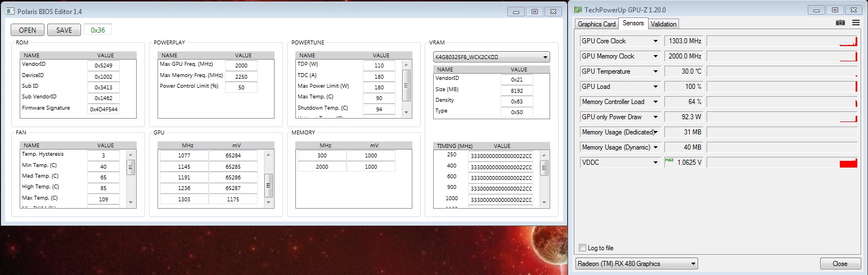Open the VRAM K4G80325FB chip dropdown
Image resolution: width=868 pixels, height=275 pixels.
492,57
